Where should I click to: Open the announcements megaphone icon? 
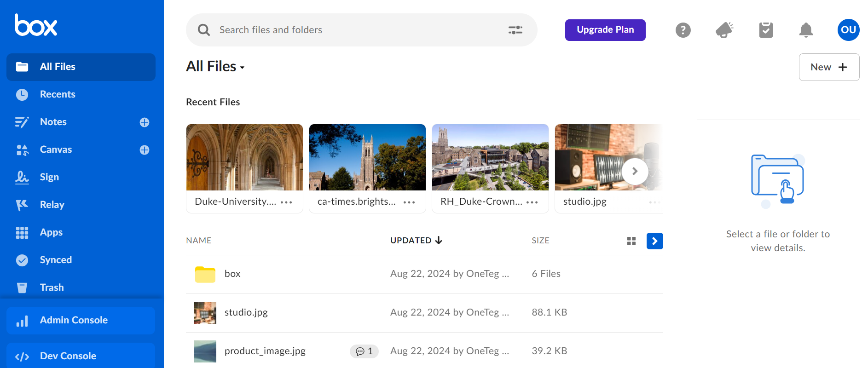[724, 30]
